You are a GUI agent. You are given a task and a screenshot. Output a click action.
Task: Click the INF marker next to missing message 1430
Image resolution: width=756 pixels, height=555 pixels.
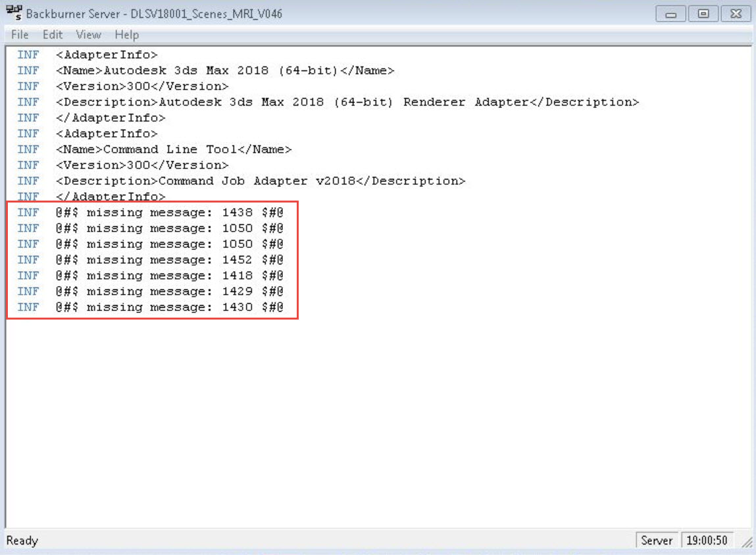pos(28,307)
